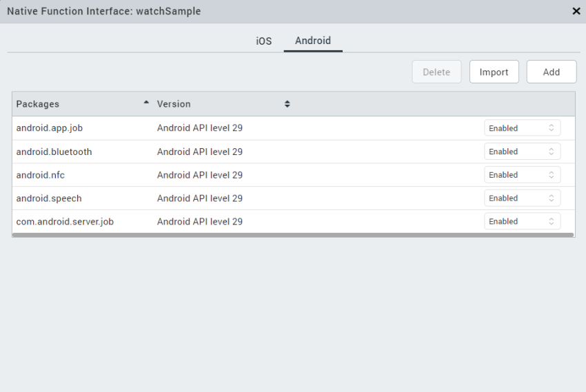Open Enabled dropdown for com.android.server.job

(x=522, y=222)
